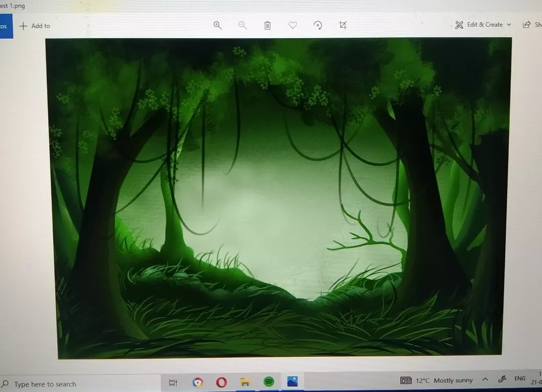Share the photo
542x392 pixels.
527,24
